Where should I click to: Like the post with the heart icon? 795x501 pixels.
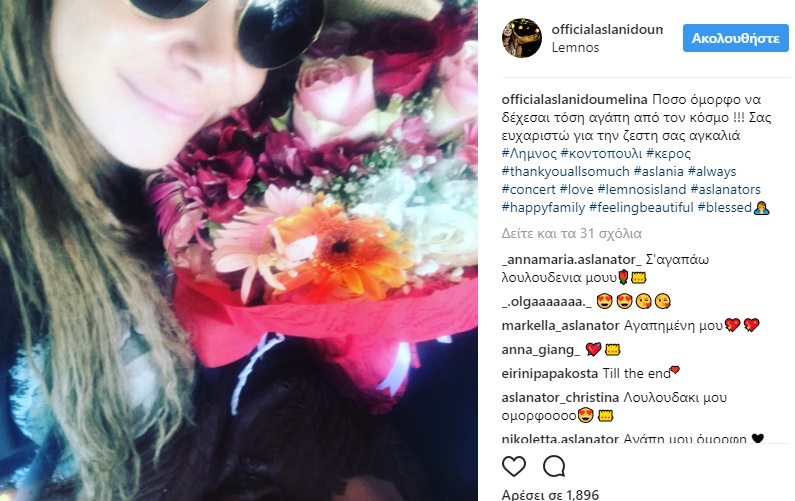(514, 466)
